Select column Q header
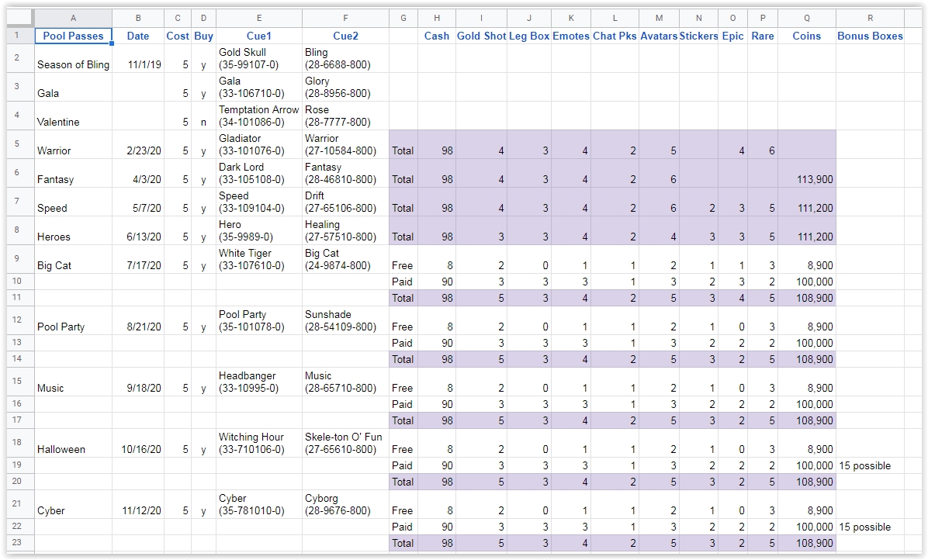 807,19
